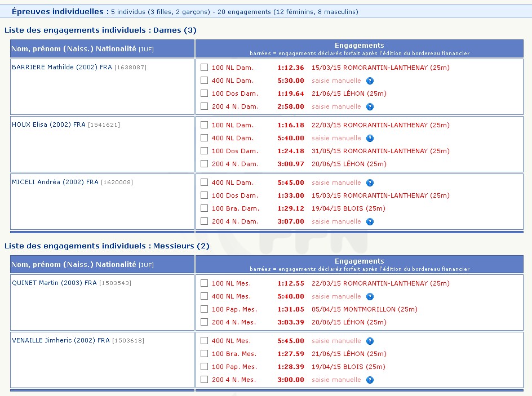Screen dimensions: 532x396
Task: Open help icon for Barriere 400 NL Dam.
Action: pos(370,81)
